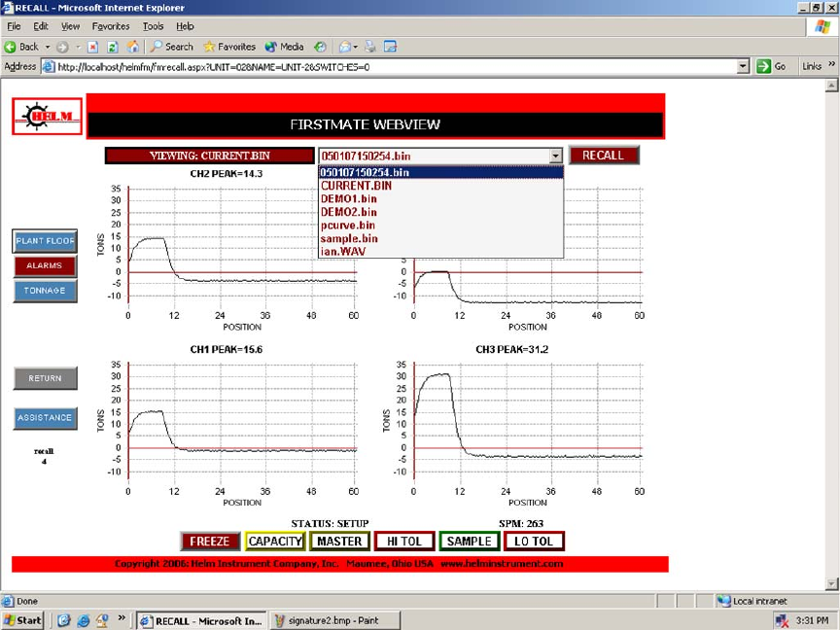This screenshot has height=630, width=840.
Task: Toggle the SAMPLE curve button
Action: tap(470, 542)
